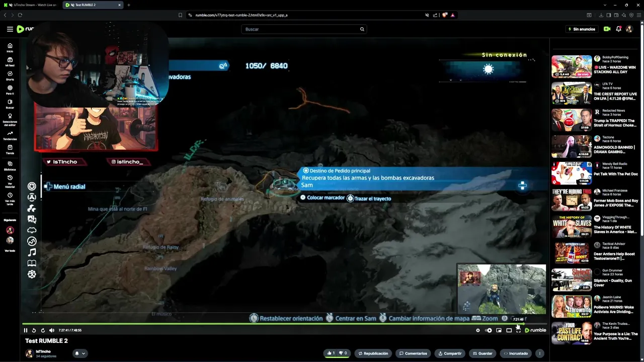
Task: Open the notifications bell in header
Action: pos(618,29)
